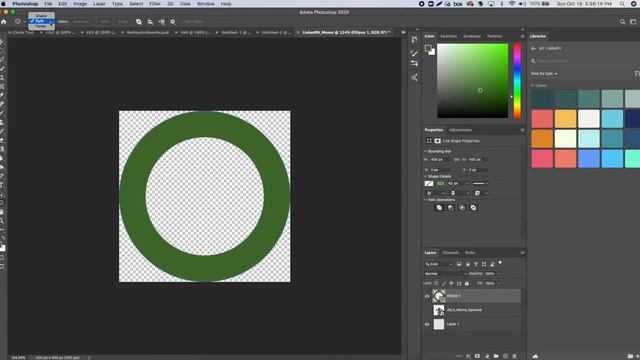Open the View by Type dropdown
The width and height of the screenshot is (640, 360).
click(544, 74)
